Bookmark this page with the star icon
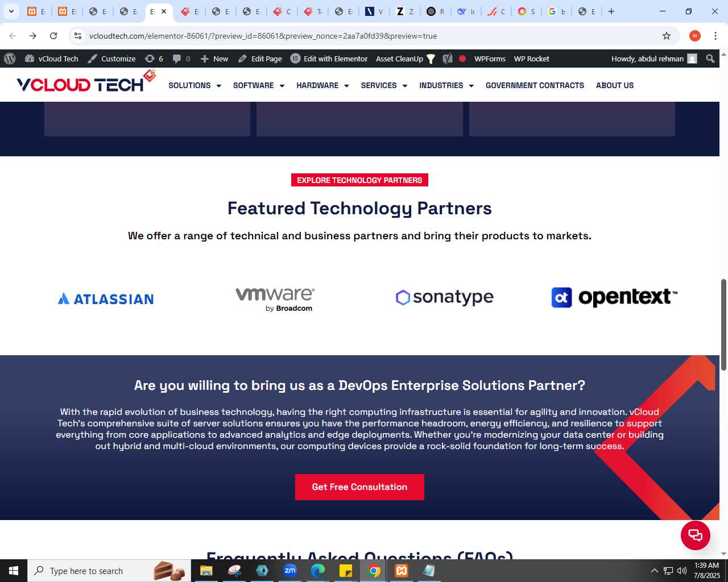The image size is (728, 582). click(x=667, y=36)
